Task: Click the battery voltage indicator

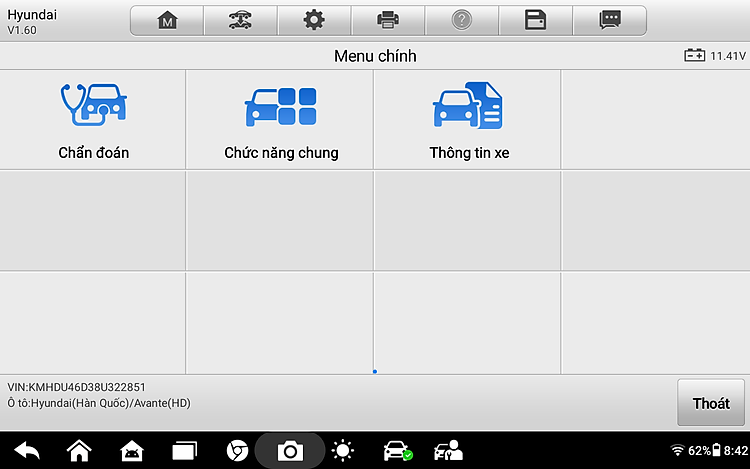Action: pyautogui.click(x=714, y=56)
